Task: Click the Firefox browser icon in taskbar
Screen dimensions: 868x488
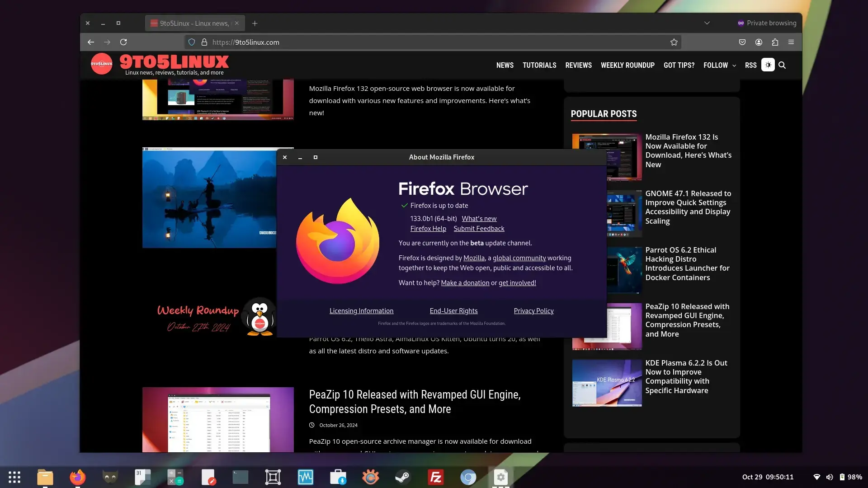Action: click(x=77, y=477)
